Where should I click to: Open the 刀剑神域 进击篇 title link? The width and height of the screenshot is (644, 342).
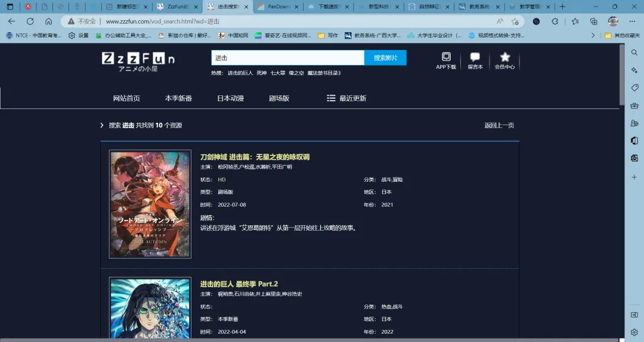click(255, 157)
